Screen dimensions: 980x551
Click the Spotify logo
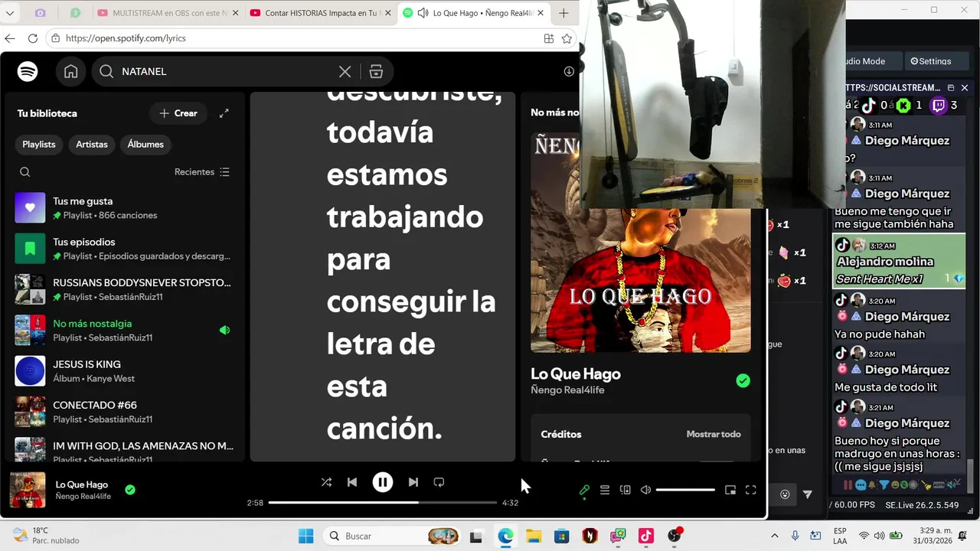(x=28, y=71)
